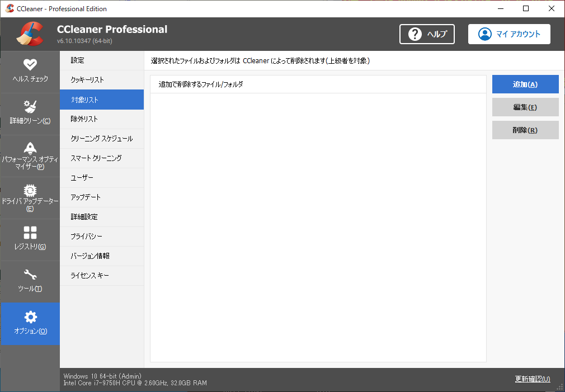This screenshot has width=565, height=392.
Task: Click question mark icon in ヘルプ button
Action: click(x=415, y=34)
